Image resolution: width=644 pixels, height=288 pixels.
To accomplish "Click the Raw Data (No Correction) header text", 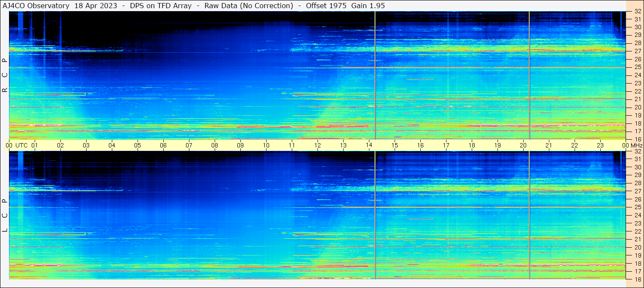I will [x=249, y=6].
